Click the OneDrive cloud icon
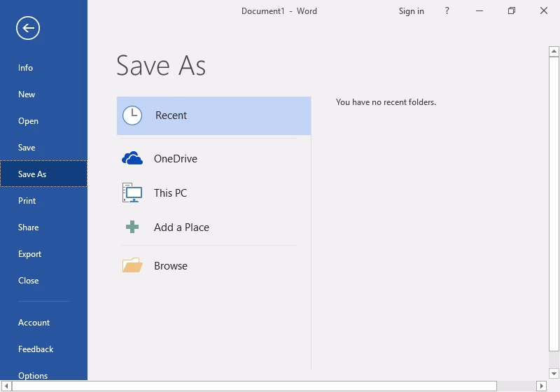The height and width of the screenshot is (392, 560). point(132,158)
